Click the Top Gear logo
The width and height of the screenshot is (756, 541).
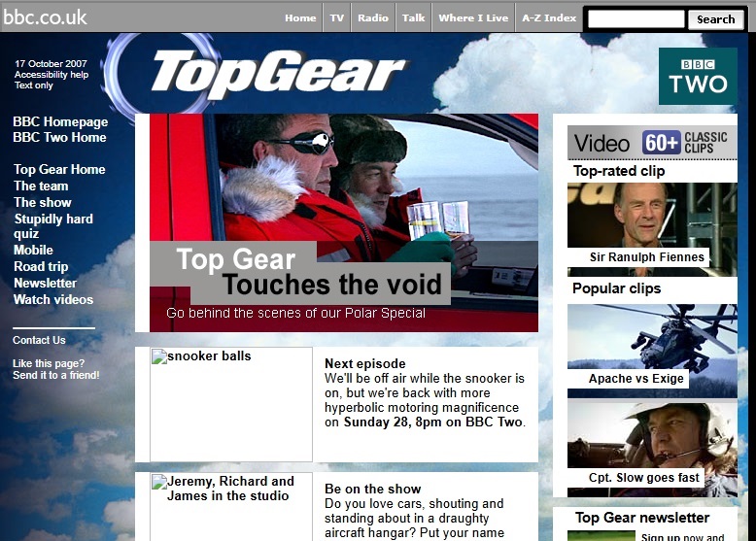point(277,76)
